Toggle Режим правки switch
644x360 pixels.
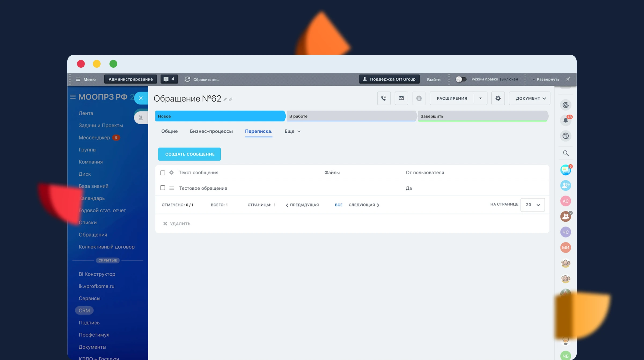pos(461,79)
